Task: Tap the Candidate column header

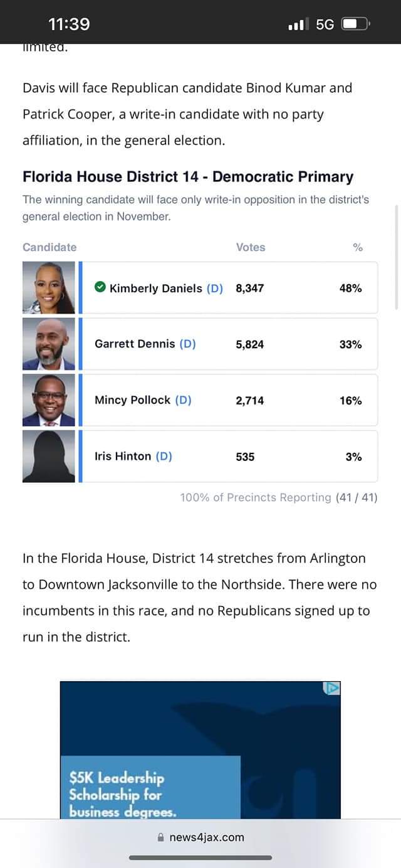Action: (49, 247)
